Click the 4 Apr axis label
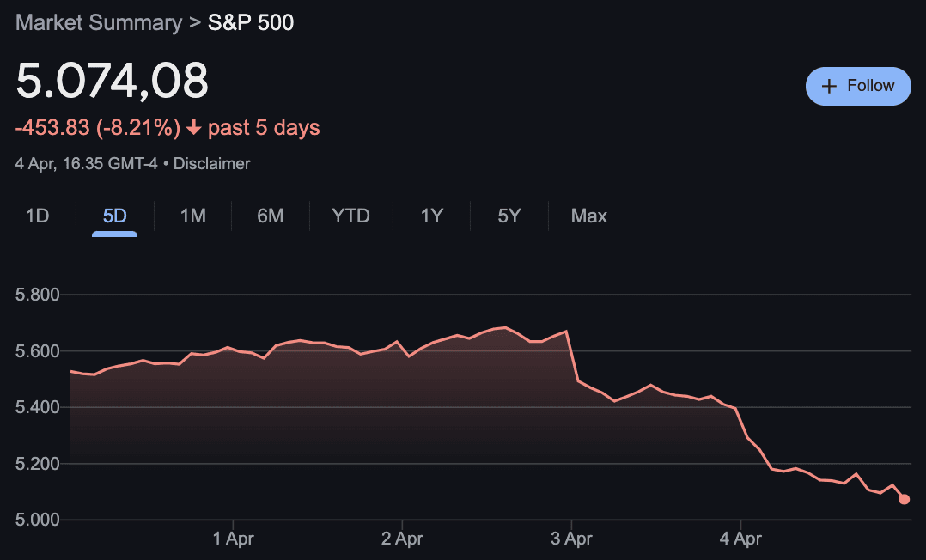This screenshot has width=926, height=560. [x=740, y=539]
